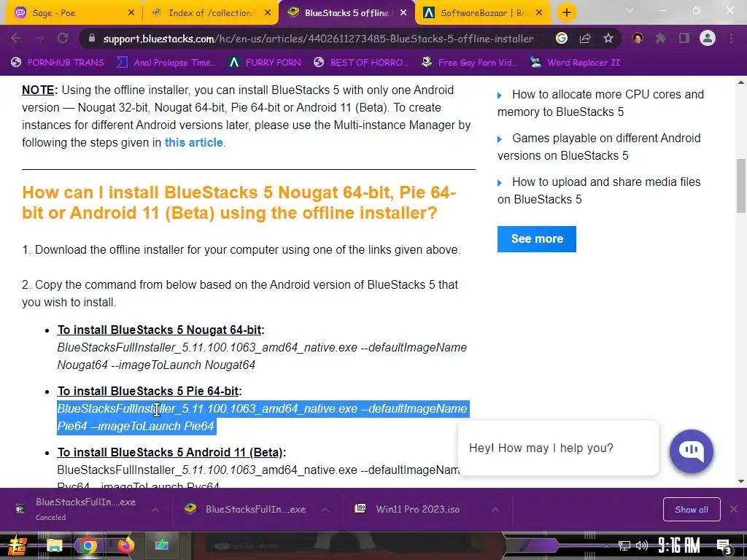
Task: Click the 'To install BlueStacks 5 Nougat 64-bit' heading
Action: point(160,330)
